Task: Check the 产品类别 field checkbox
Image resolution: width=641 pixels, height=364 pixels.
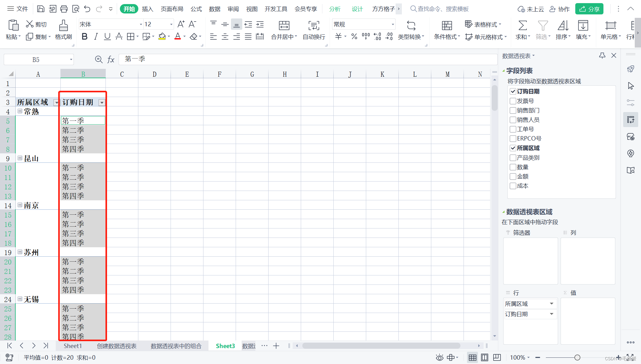Action: 513,157
